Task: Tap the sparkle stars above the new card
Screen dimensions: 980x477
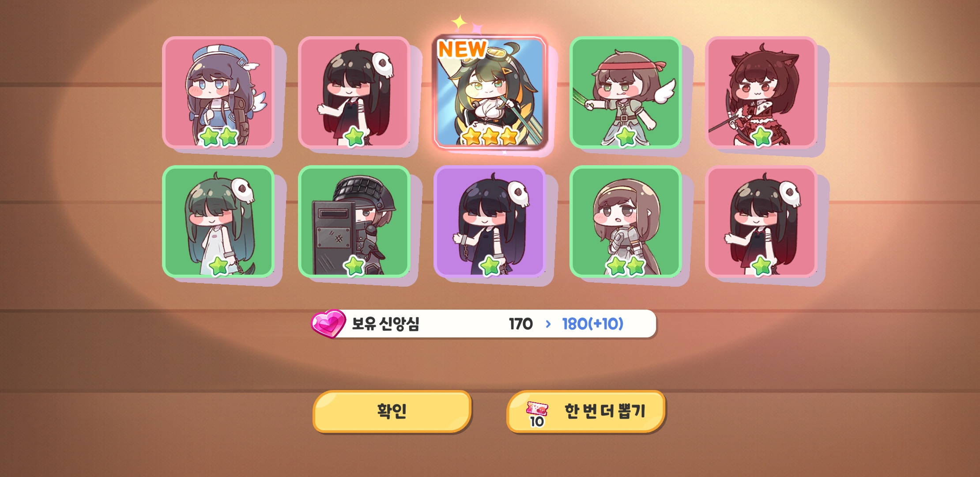Action: click(x=467, y=25)
